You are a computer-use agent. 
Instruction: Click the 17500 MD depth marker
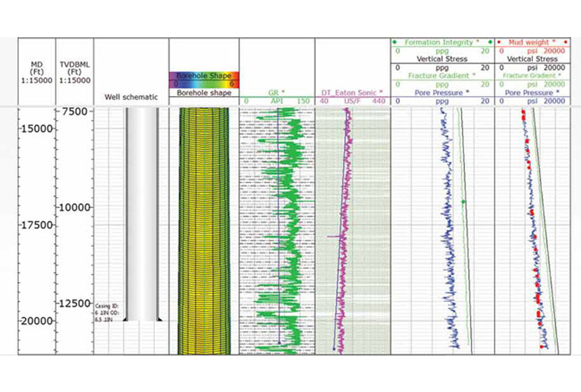click(x=35, y=224)
